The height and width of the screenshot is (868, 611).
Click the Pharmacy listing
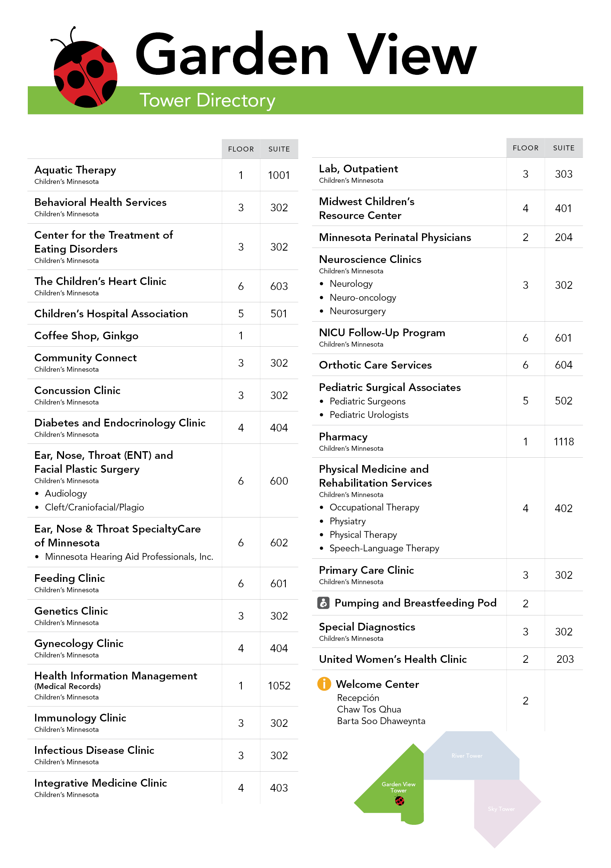pyautogui.click(x=343, y=437)
